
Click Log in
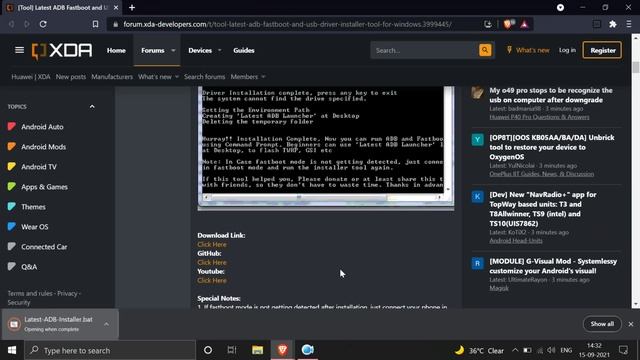(567, 50)
